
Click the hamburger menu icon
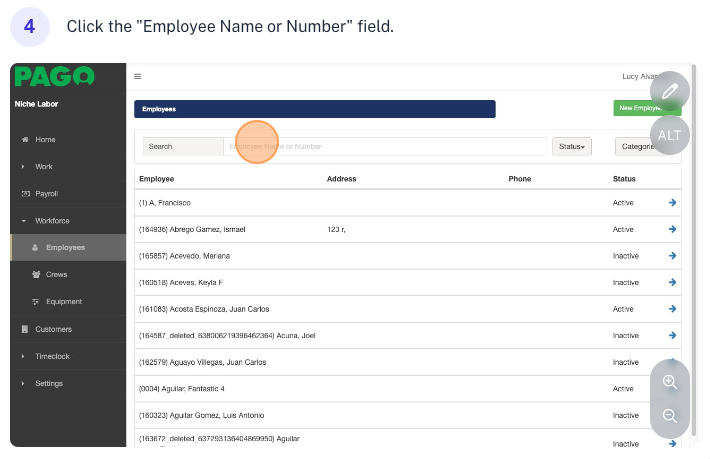138,76
